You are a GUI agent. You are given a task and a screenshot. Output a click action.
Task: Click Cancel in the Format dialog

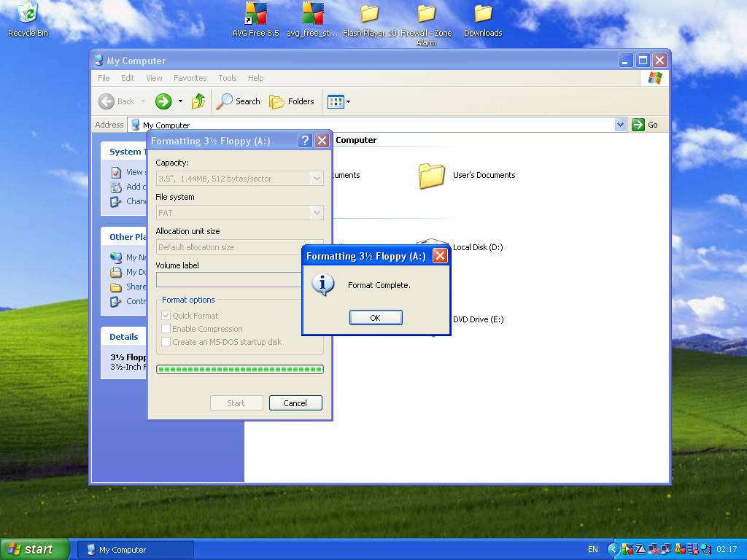click(295, 402)
